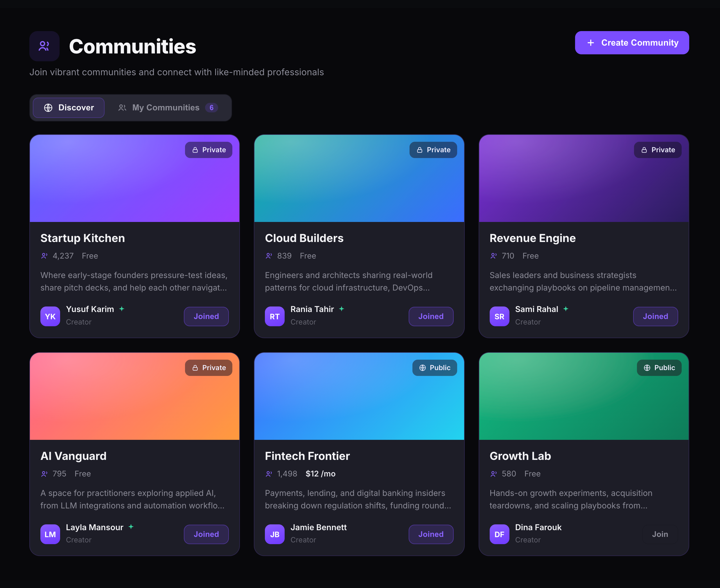Click creator name Jamie Bennett

pyautogui.click(x=318, y=527)
